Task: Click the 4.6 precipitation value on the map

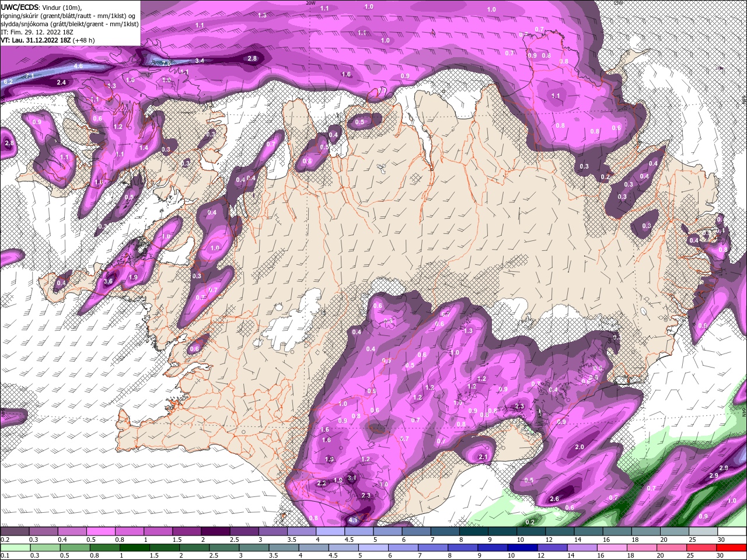Action: coord(78,66)
